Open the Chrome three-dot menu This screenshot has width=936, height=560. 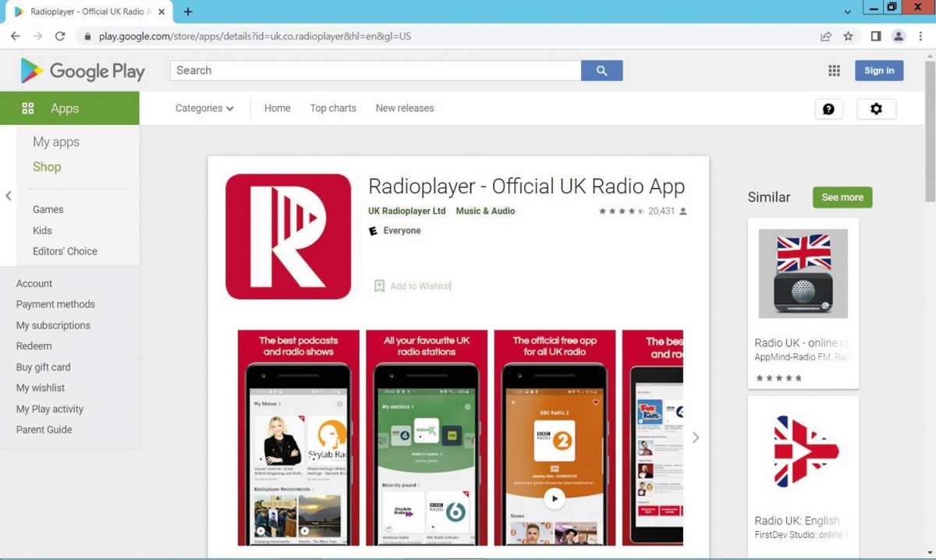point(920,36)
